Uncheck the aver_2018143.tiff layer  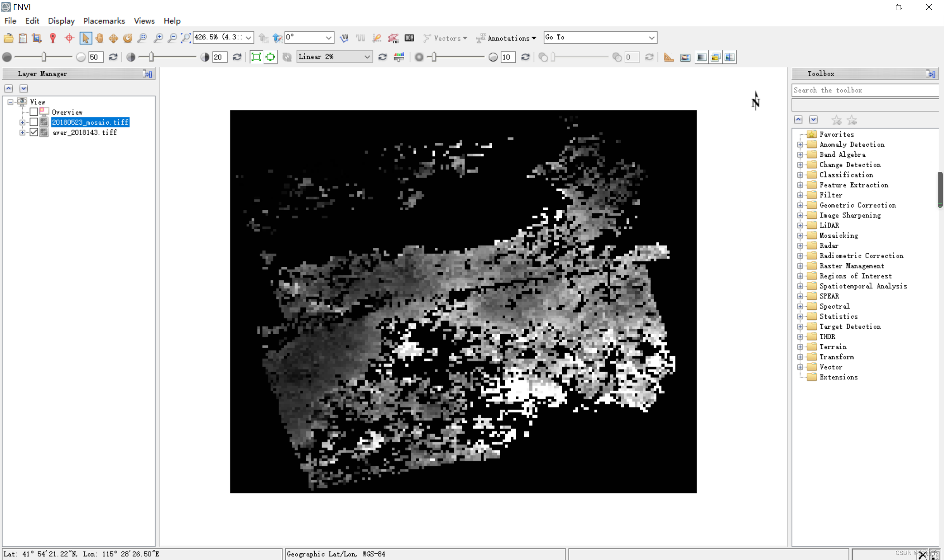(34, 132)
